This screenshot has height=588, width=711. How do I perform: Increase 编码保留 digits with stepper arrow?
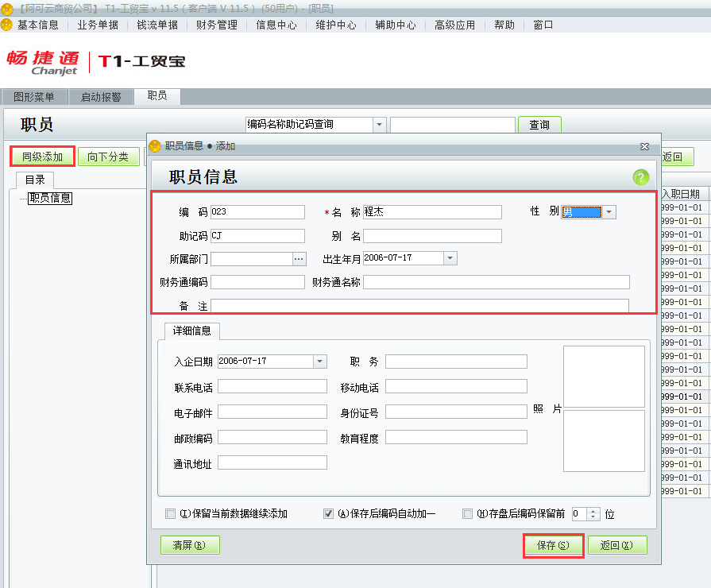(593, 510)
